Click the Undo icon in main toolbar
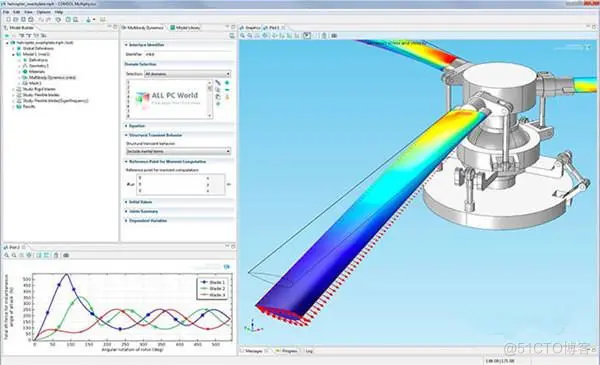The image size is (600, 365). [x=41, y=20]
